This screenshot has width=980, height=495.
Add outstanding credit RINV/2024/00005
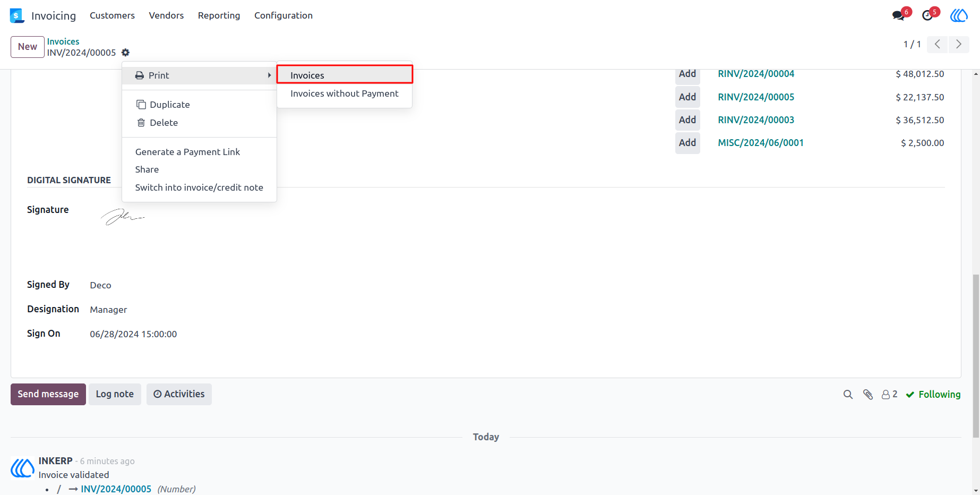(x=687, y=97)
